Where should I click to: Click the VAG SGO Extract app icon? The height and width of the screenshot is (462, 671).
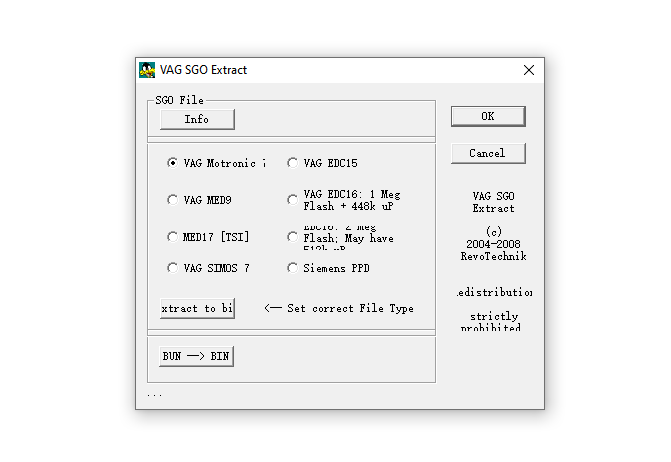click(x=147, y=70)
